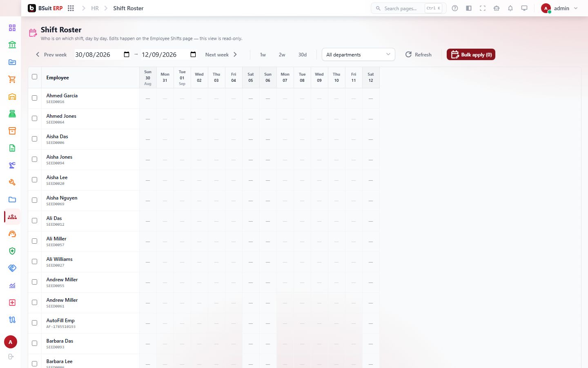Open the handshake sidebar icon
The height and width of the screenshot is (368, 588).
(x=12, y=268)
